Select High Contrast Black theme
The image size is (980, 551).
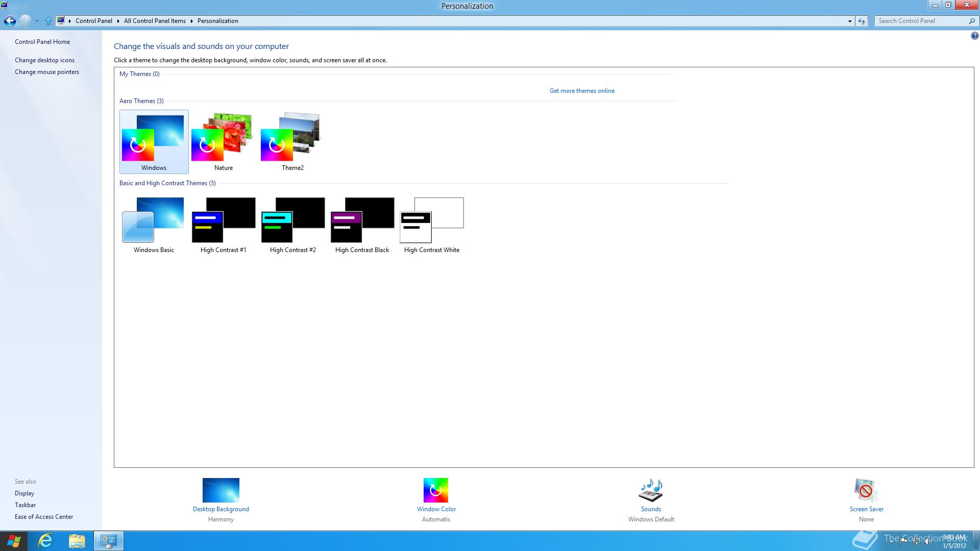362,224
